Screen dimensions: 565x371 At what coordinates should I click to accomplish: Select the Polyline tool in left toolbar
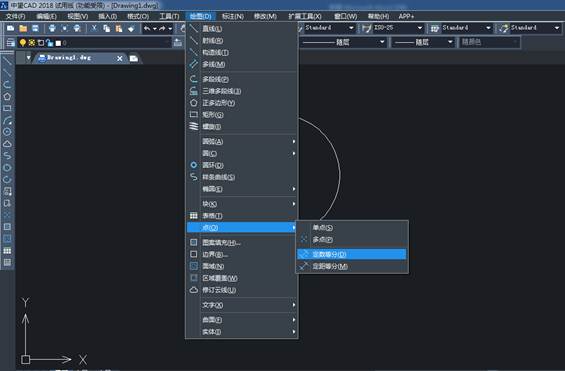pyautogui.click(x=7, y=85)
